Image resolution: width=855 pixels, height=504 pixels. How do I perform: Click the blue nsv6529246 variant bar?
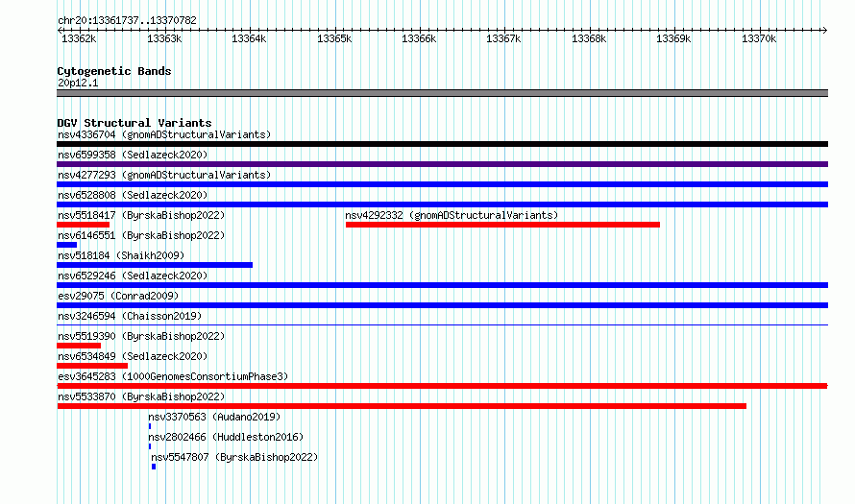(x=442, y=285)
